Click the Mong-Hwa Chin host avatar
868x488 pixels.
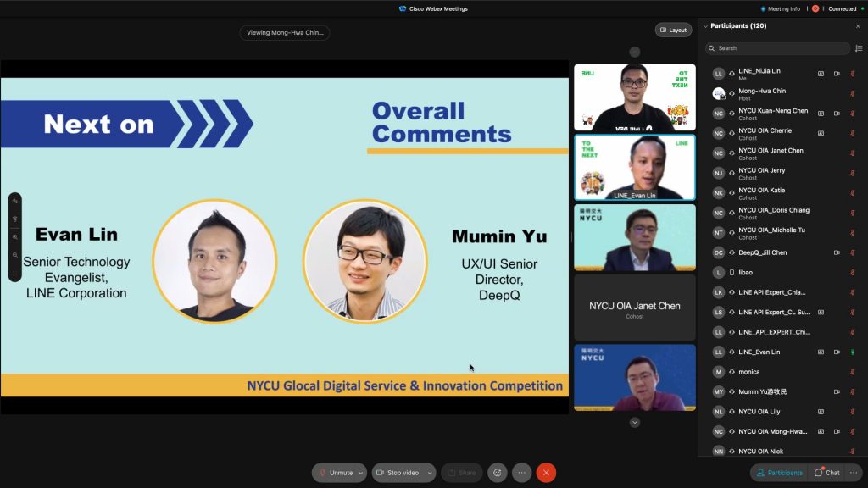pyautogui.click(x=719, y=93)
